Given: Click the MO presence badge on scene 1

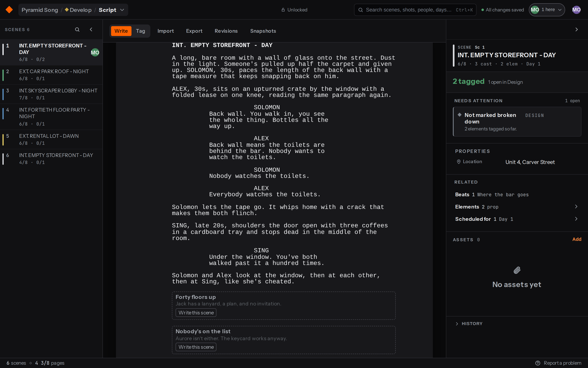Looking at the screenshot, I should point(95,52).
